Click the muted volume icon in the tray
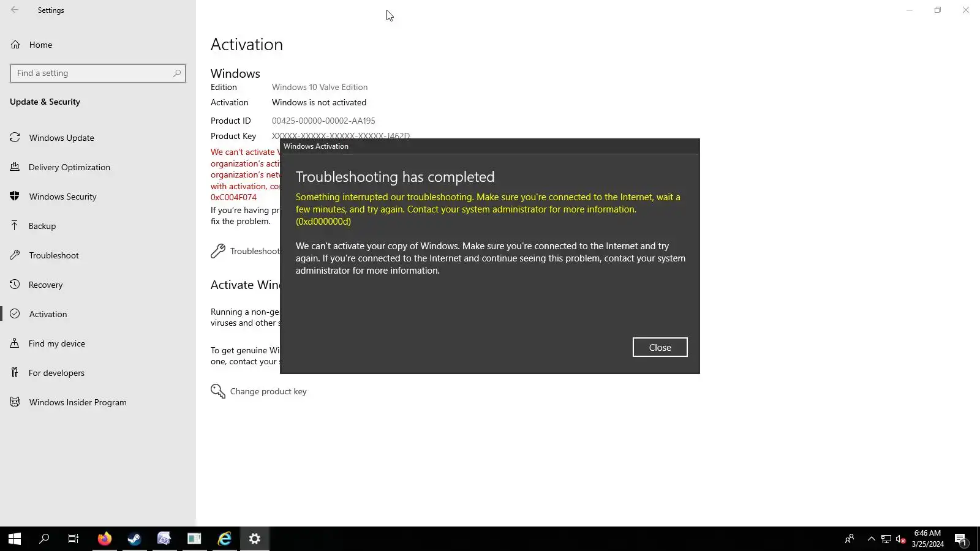980x551 pixels. click(x=901, y=539)
